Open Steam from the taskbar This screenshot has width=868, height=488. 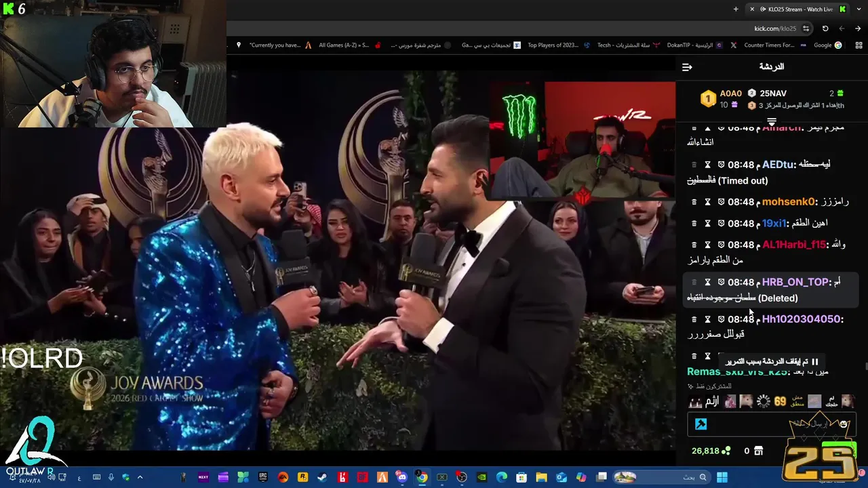point(323,477)
